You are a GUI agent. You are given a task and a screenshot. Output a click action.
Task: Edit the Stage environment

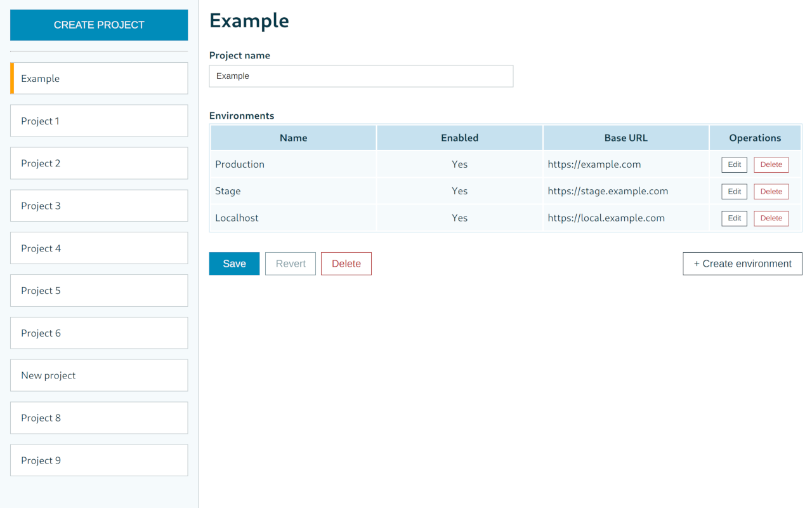pos(734,191)
